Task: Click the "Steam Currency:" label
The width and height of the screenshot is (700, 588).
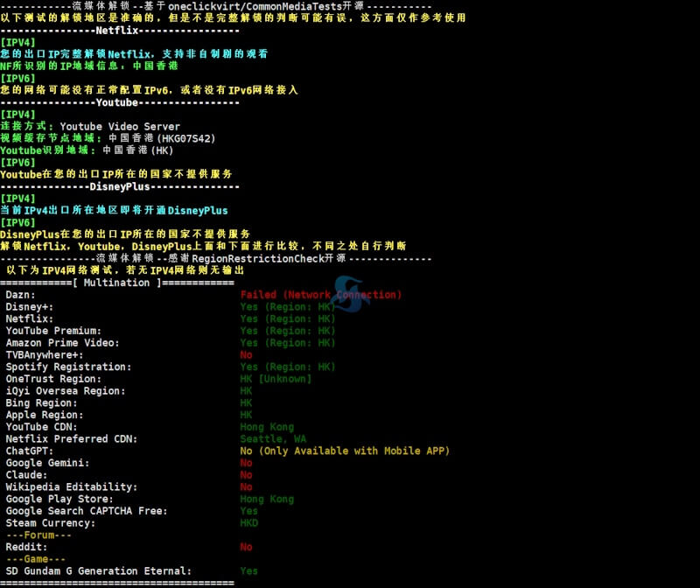Action: click(51, 523)
